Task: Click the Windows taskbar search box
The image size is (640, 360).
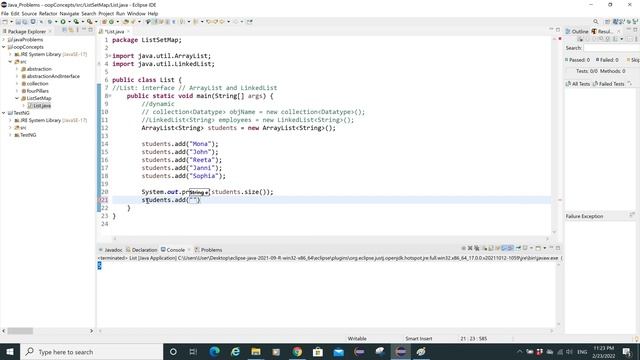Action: tap(91, 351)
